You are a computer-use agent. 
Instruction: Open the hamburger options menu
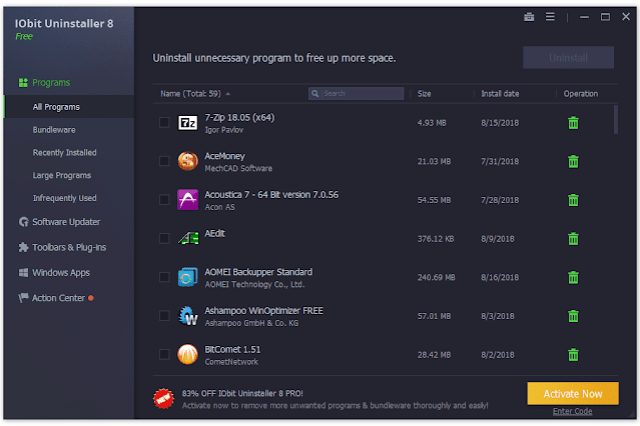[x=550, y=17]
